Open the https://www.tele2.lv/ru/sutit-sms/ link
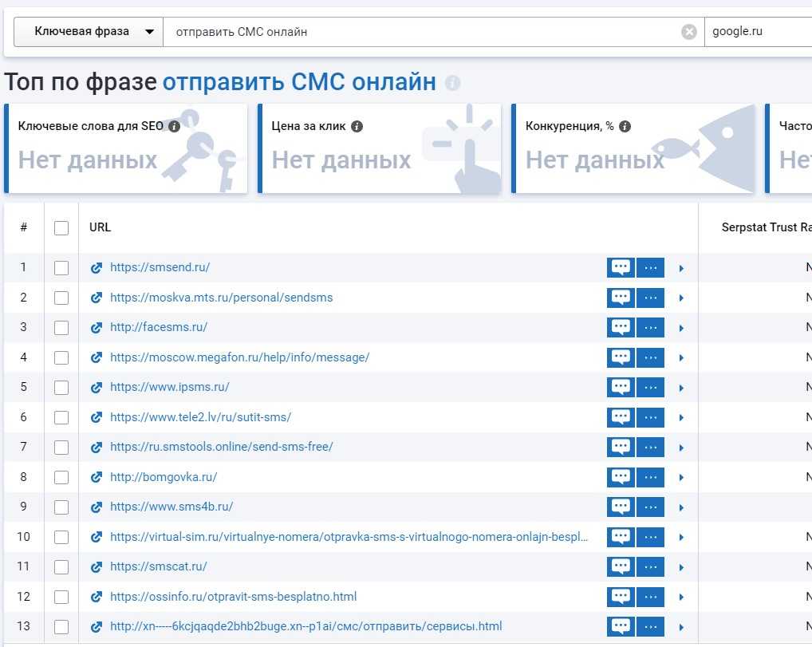 (200, 417)
